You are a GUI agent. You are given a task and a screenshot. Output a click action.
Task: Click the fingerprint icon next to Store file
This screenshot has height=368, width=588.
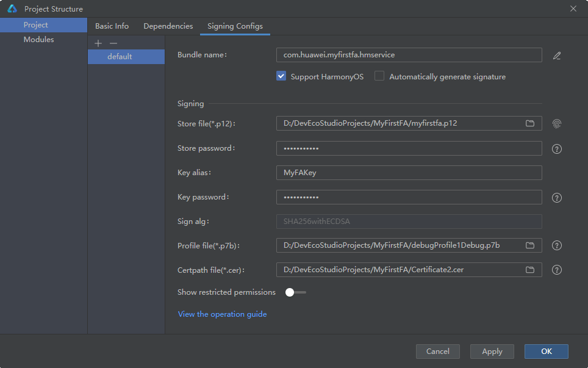coord(557,123)
